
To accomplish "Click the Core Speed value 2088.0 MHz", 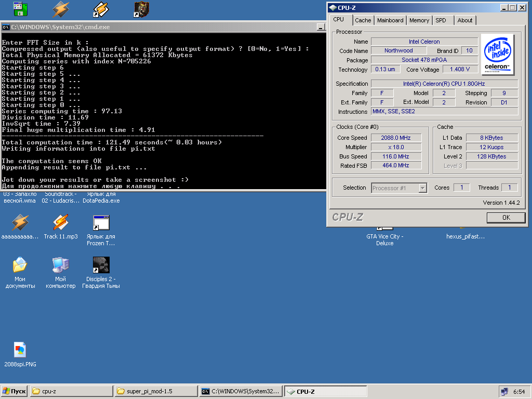I will [396, 138].
